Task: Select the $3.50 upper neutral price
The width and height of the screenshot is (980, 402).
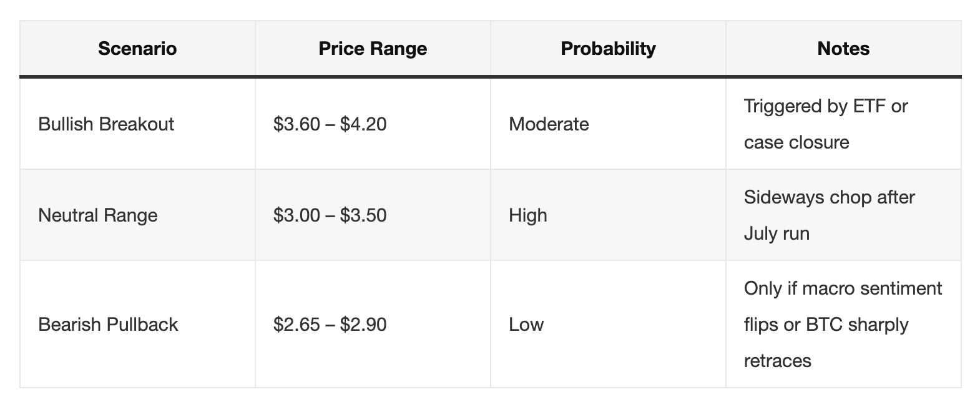Action: point(363,215)
